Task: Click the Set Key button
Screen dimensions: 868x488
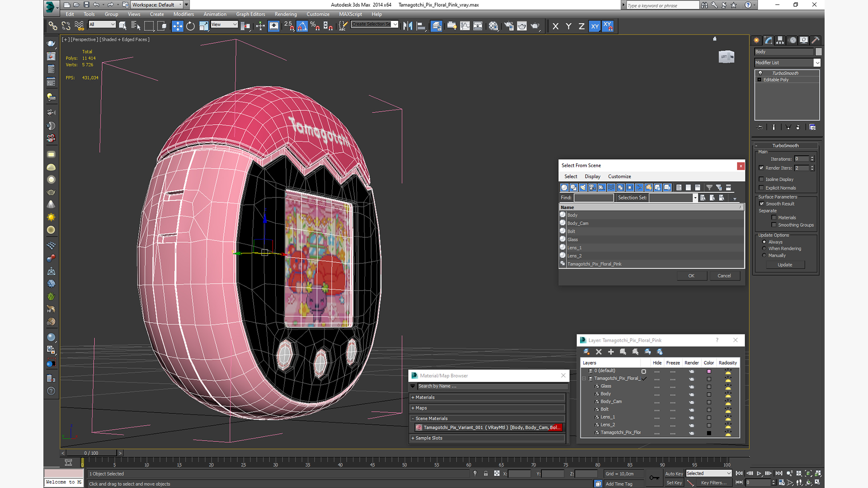Action: point(674,483)
